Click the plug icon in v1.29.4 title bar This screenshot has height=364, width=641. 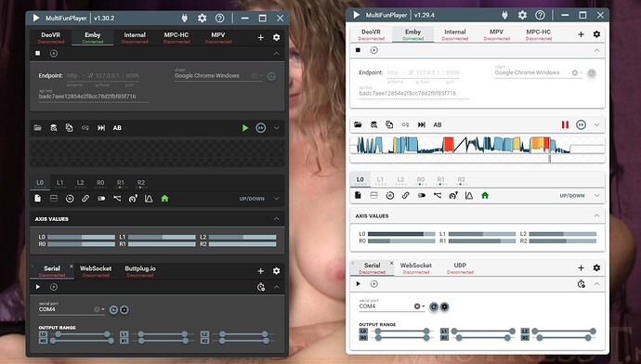pos(504,15)
